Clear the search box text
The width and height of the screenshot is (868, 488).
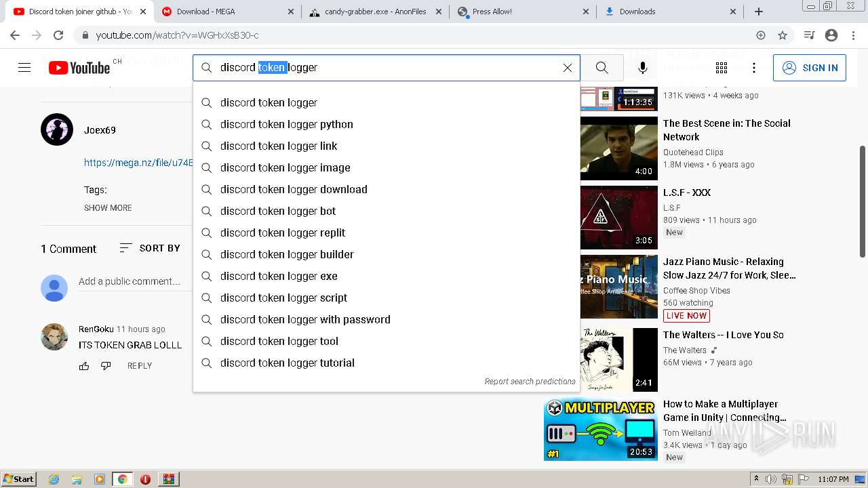point(568,68)
